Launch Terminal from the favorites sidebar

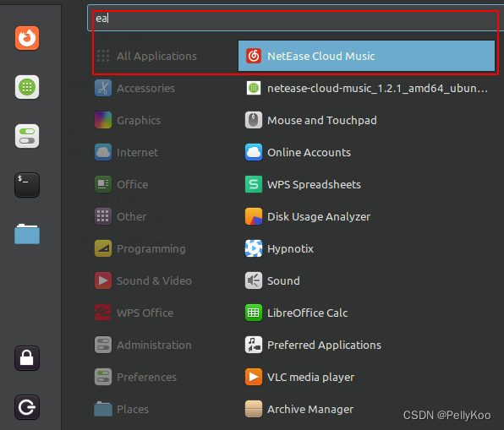27,185
